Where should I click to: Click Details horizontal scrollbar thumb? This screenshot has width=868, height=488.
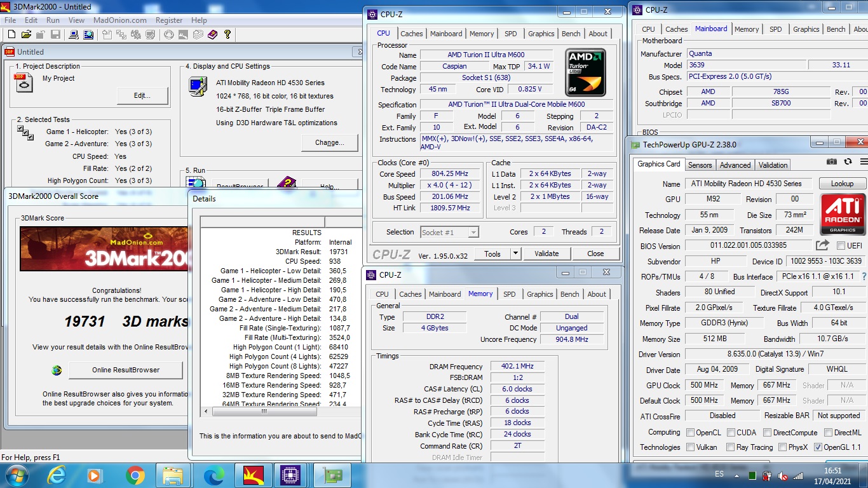tap(264, 412)
